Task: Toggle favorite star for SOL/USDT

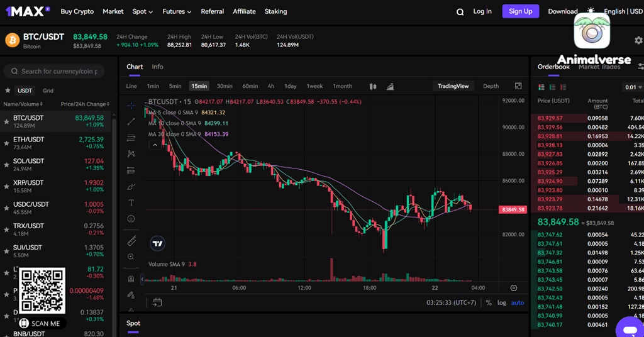Action: click(x=6, y=165)
